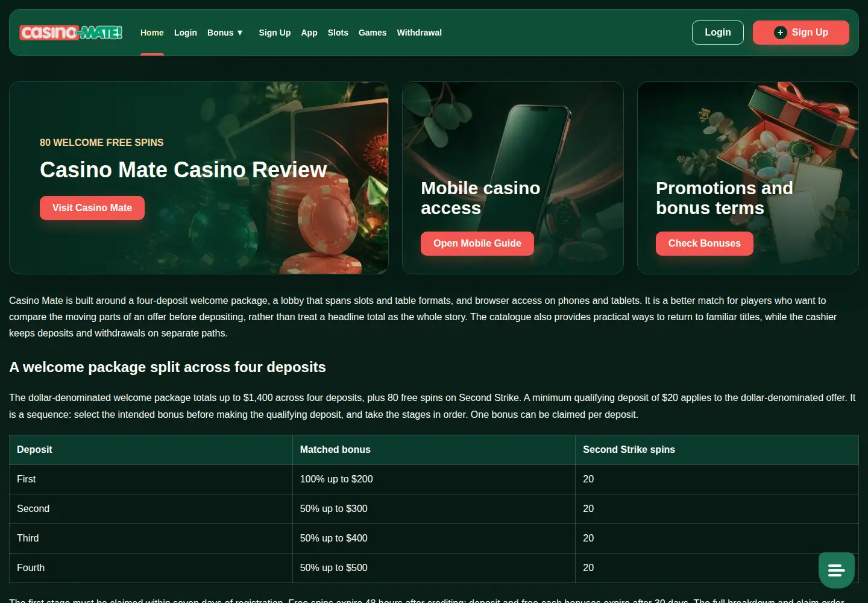This screenshot has height=603, width=868.
Task: Click the Deposit column header
Action: [x=151, y=450]
